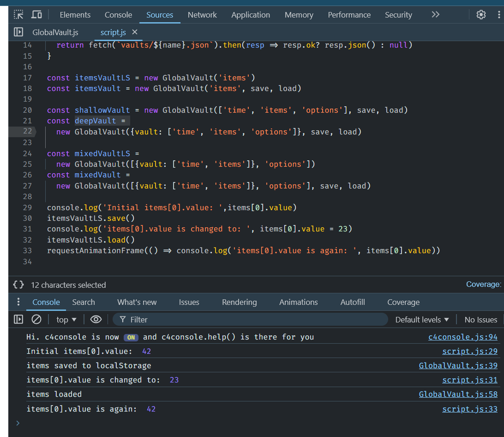Follow the GlobalVault.js:58 source link
The image size is (504, 437).
coord(458,394)
